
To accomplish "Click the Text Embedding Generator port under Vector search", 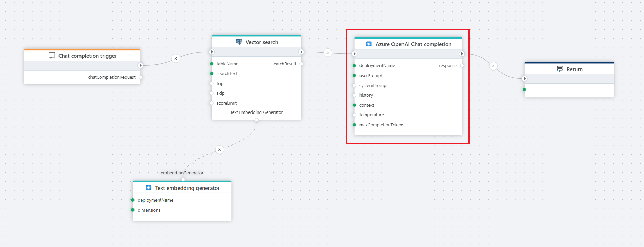I will [257, 120].
